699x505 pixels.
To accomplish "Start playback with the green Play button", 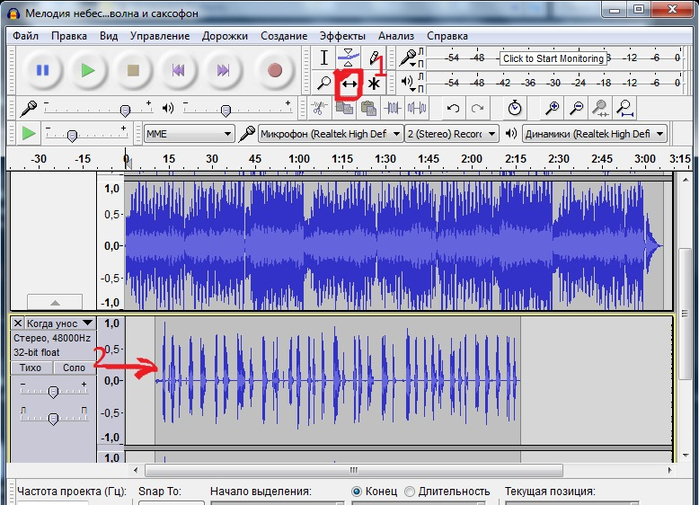I will (88, 70).
